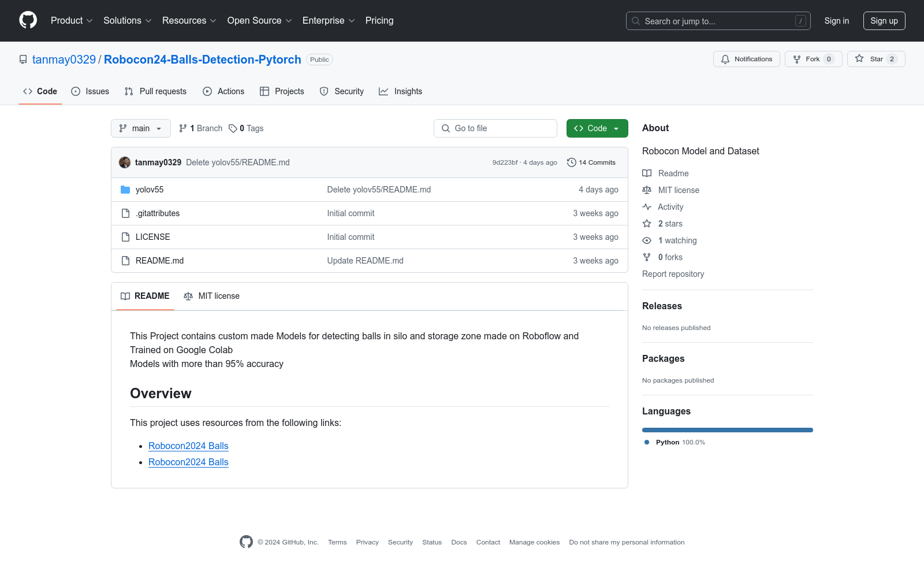Open the yolov55 folder
Viewport: 924px width, 578px height.
150,190
